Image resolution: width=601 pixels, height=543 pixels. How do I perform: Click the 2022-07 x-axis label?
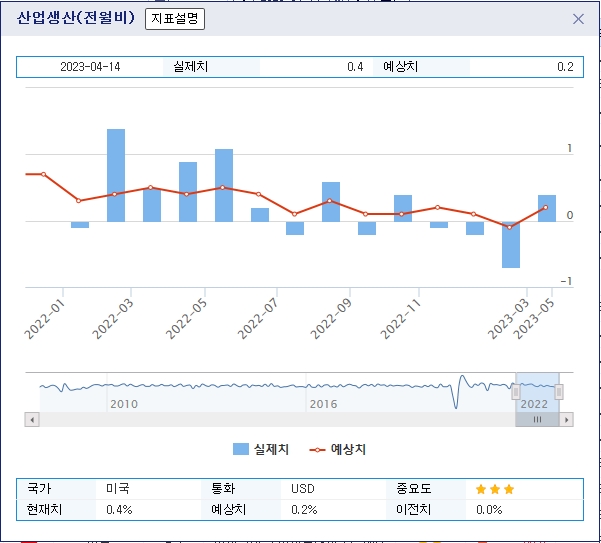pyautogui.click(x=258, y=318)
